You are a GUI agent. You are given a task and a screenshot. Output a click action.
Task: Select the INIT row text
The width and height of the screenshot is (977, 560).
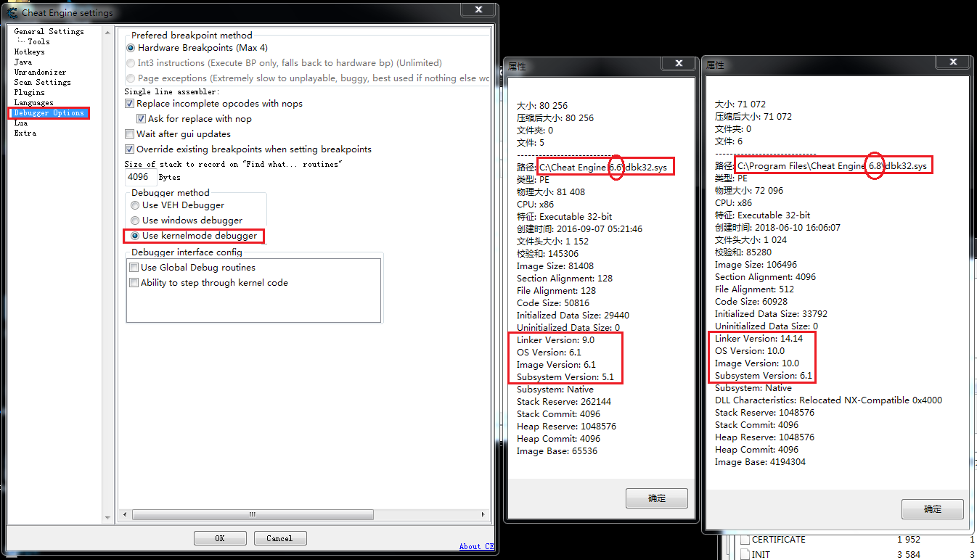(761, 555)
